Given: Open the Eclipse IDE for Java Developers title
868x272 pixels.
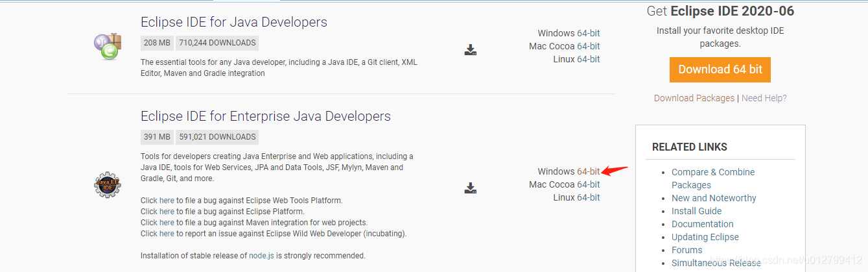Looking at the screenshot, I should tap(234, 22).
